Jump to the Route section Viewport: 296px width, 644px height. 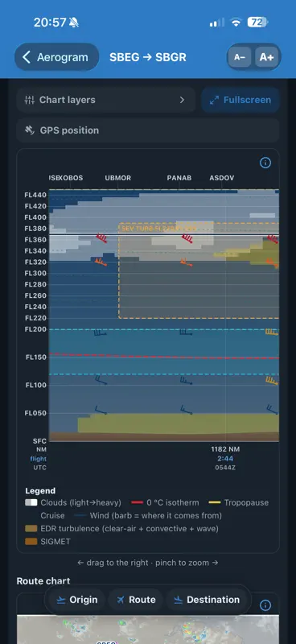click(136, 600)
